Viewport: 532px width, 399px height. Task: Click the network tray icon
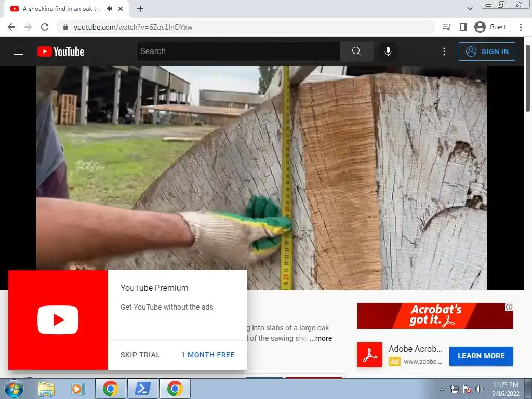point(454,389)
